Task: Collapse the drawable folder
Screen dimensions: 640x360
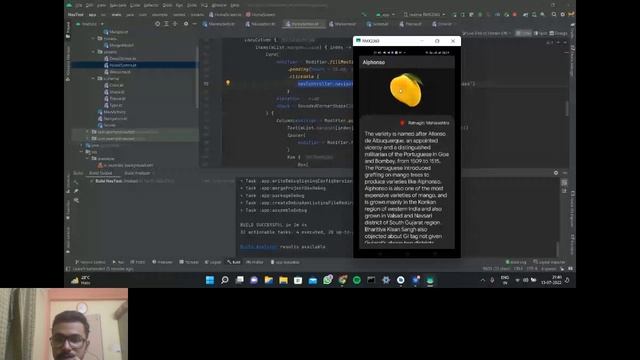Action: click(87, 158)
